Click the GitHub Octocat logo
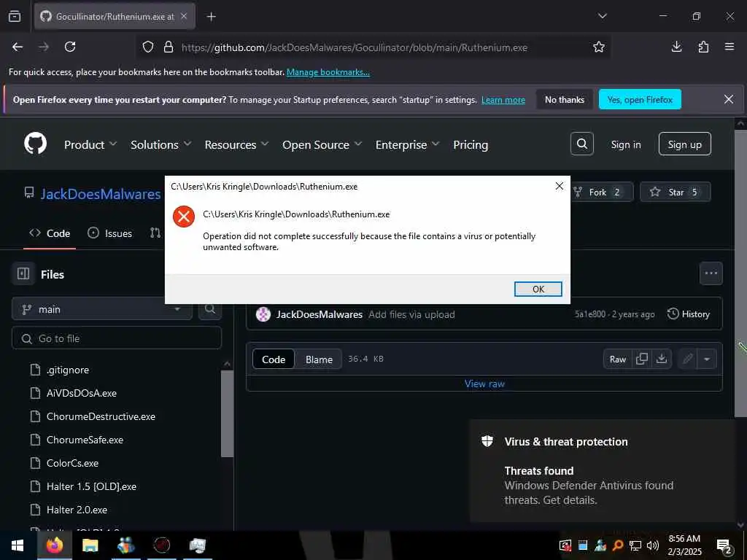Viewport: 747px width, 560px height. (x=36, y=144)
